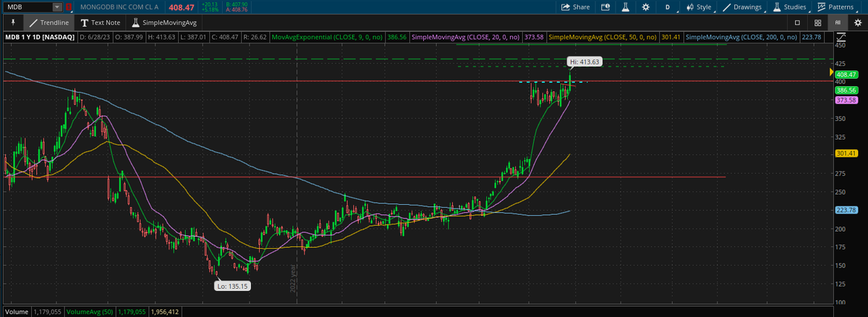The image size is (868, 317).
Task: Open the Studies menu
Action: click(789, 7)
